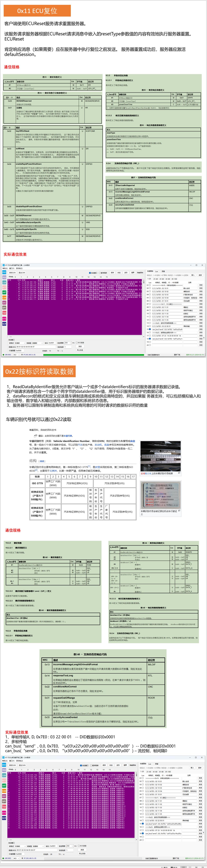Untick row 15 checkbox in first quick panel
Image resolution: width=207 pixels, height=868 pixels.
[x=150, y=330]
